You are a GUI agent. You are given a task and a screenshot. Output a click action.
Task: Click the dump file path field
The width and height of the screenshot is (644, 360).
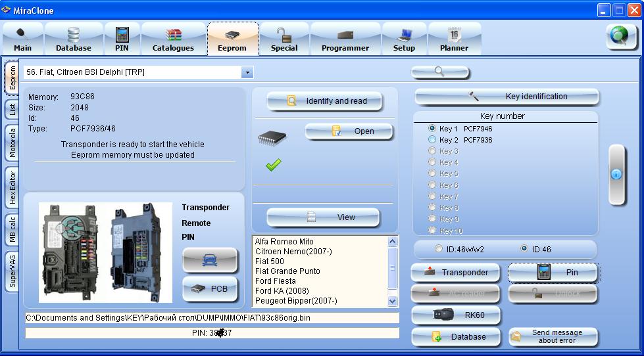212,318
